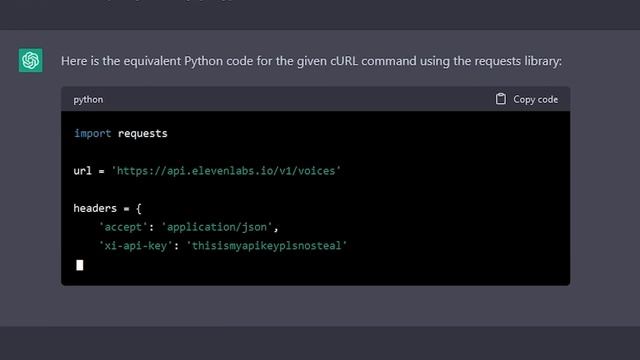Copy the code with Copy code

pyautogui.click(x=527, y=99)
